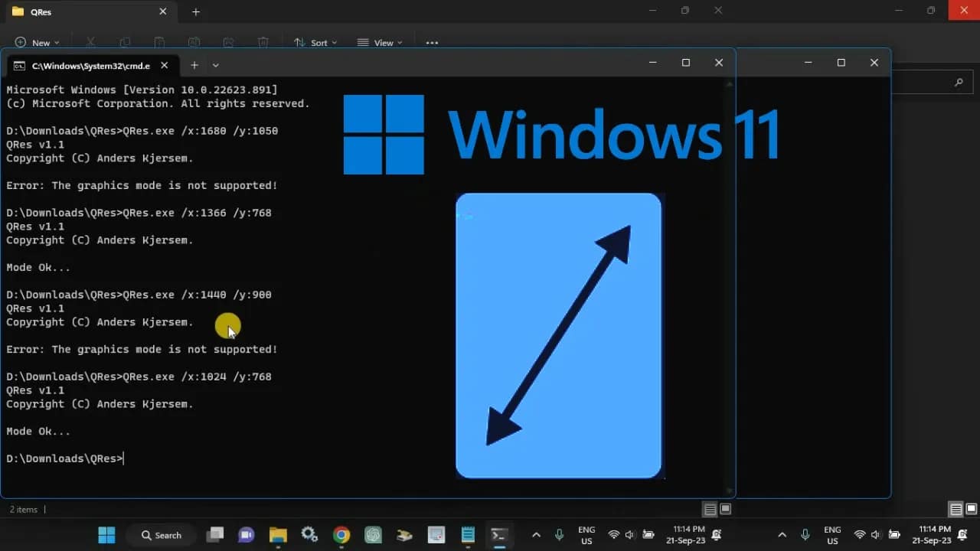The width and height of the screenshot is (980, 551).
Task: Open the See more ellipsis menu
Action: tap(431, 42)
